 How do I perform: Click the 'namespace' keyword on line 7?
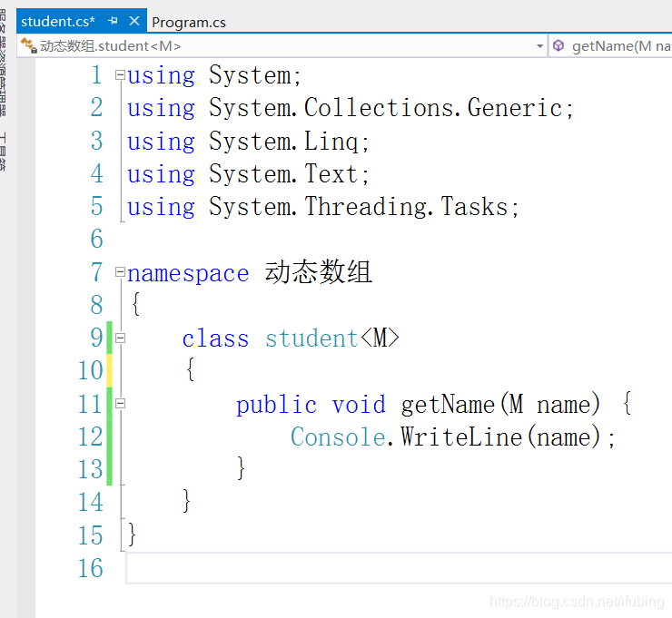(188, 273)
